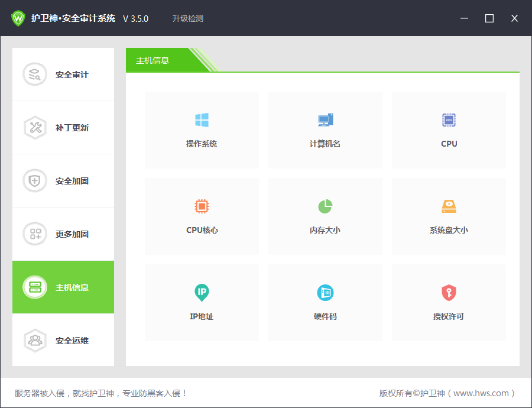The height and width of the screenshot is (408, 532).
Task: Open 安全运维 label
Action: click(x=72, y=341)
